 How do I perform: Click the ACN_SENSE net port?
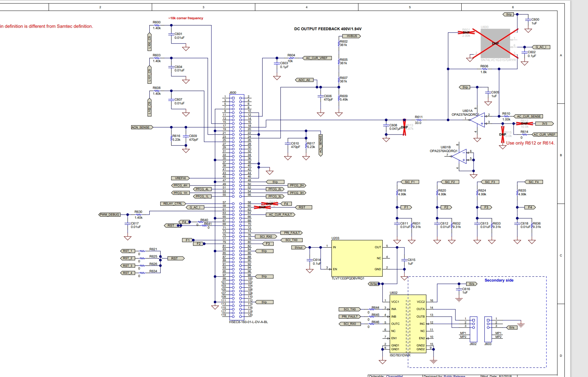point(141,127)
